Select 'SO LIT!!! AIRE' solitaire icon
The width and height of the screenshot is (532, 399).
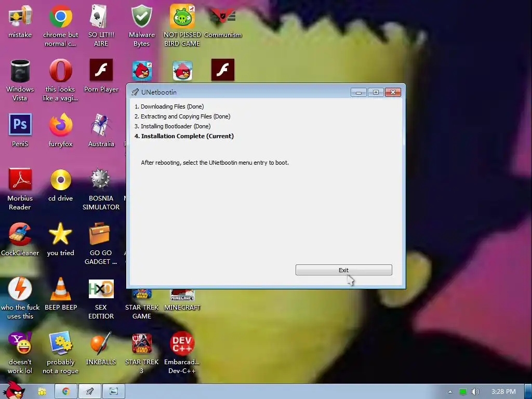101,26
